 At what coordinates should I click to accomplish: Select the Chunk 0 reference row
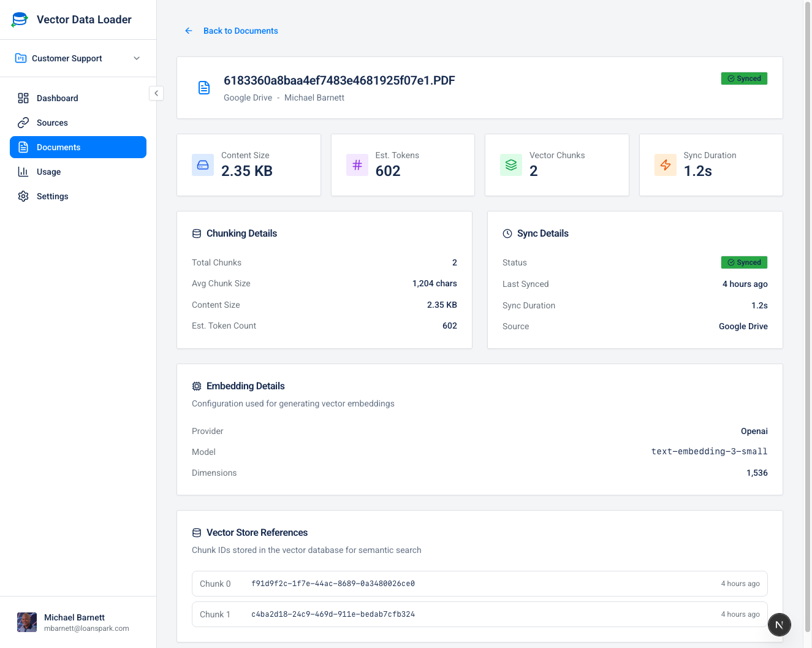coord(479,584)
